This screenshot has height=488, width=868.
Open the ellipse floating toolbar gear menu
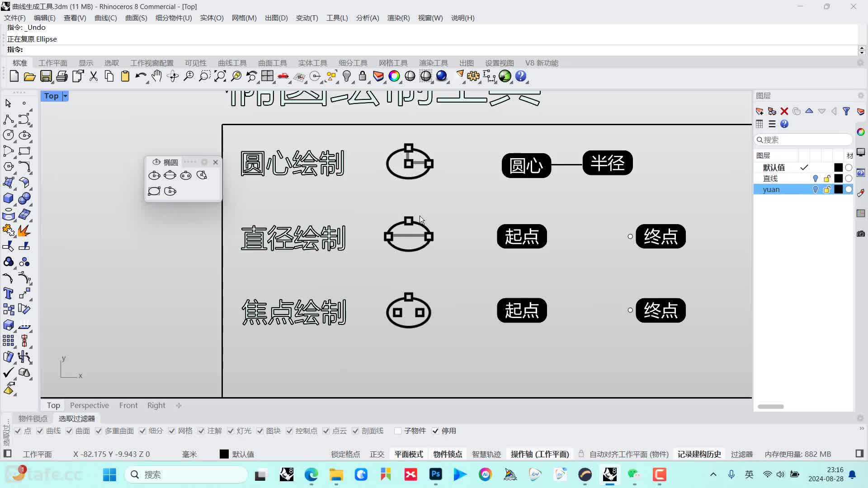(204, 162)
